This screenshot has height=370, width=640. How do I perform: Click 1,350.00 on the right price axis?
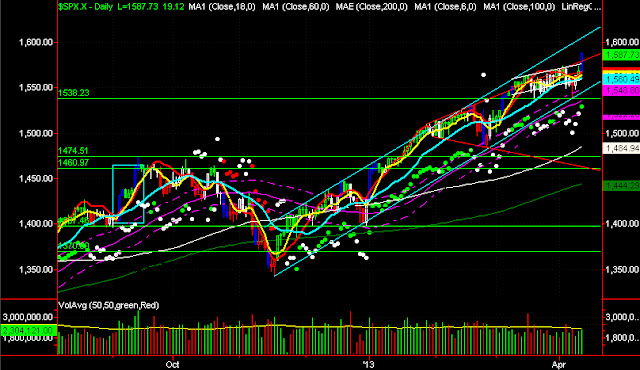point(622,269)
